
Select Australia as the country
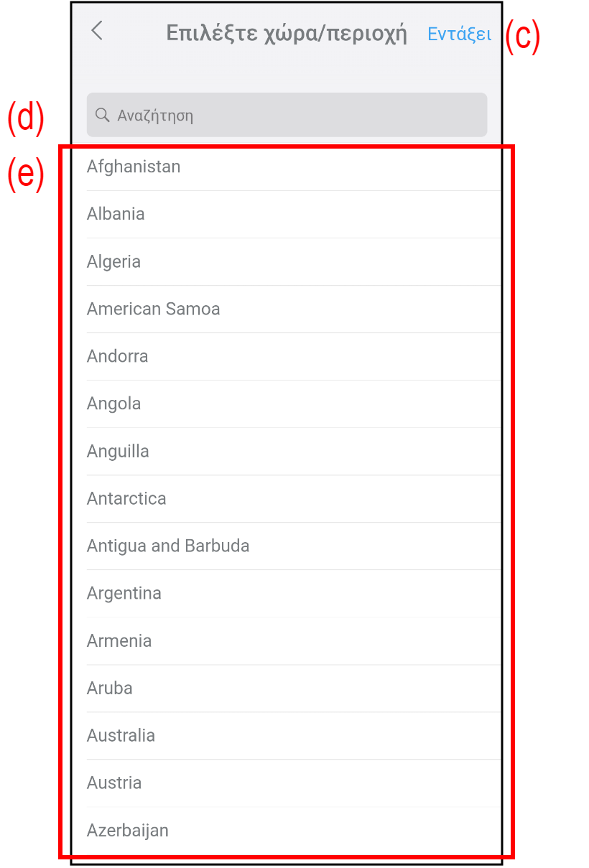click(x=121, y=735)
